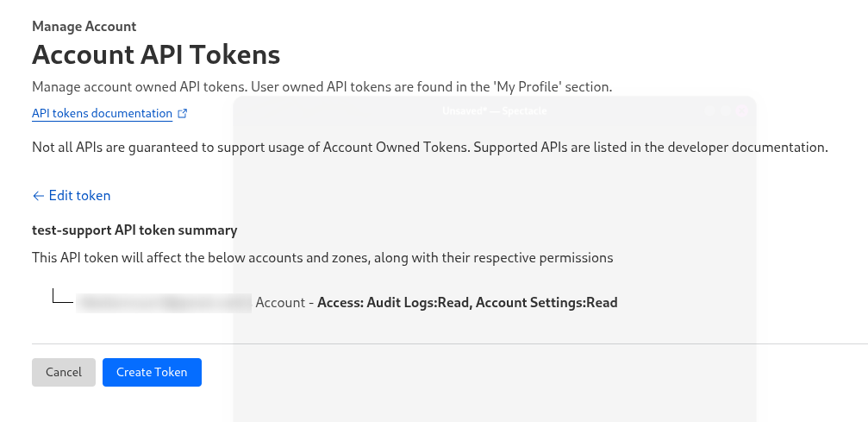Click the Audit Logs:Read permission text

pos(419,302)
